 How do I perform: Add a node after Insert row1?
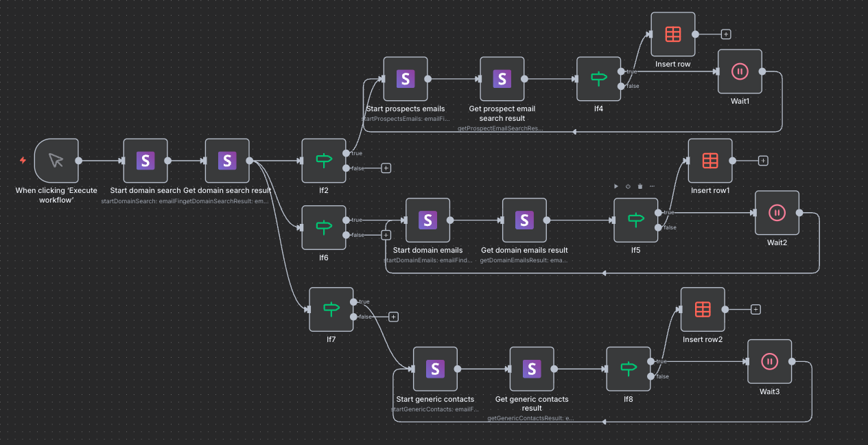763,161
